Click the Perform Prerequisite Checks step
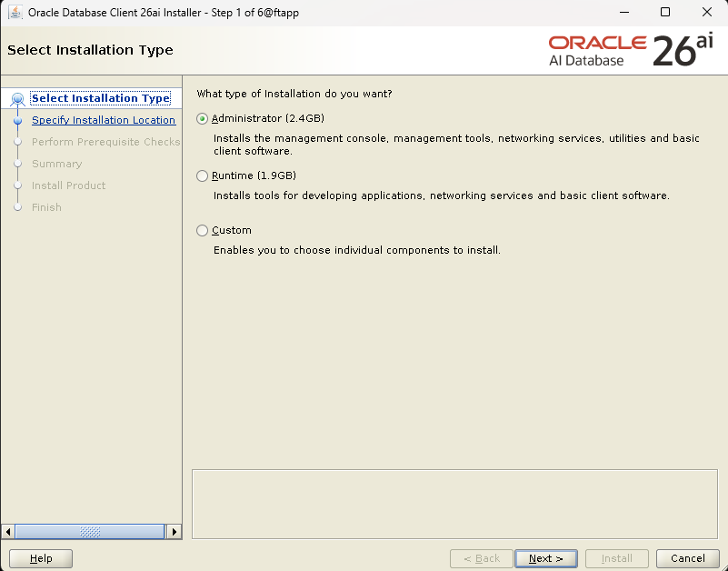Viewport: 728px width, 571px height. tap(105, 142)
